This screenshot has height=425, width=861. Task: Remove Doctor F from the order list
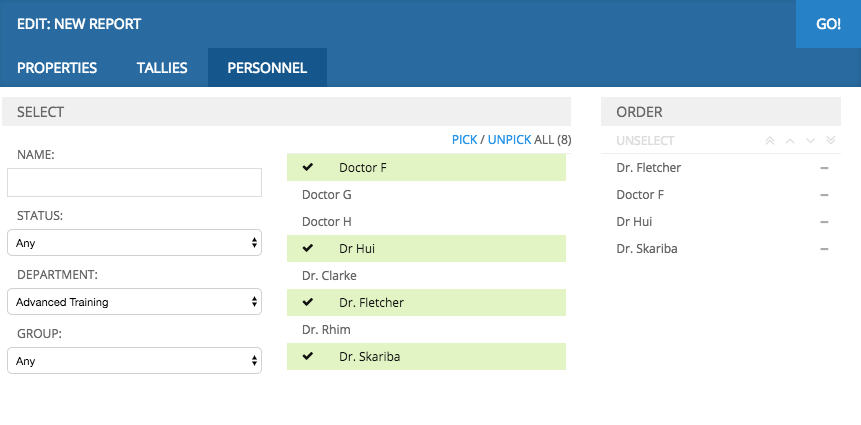[x=824, y=195]
